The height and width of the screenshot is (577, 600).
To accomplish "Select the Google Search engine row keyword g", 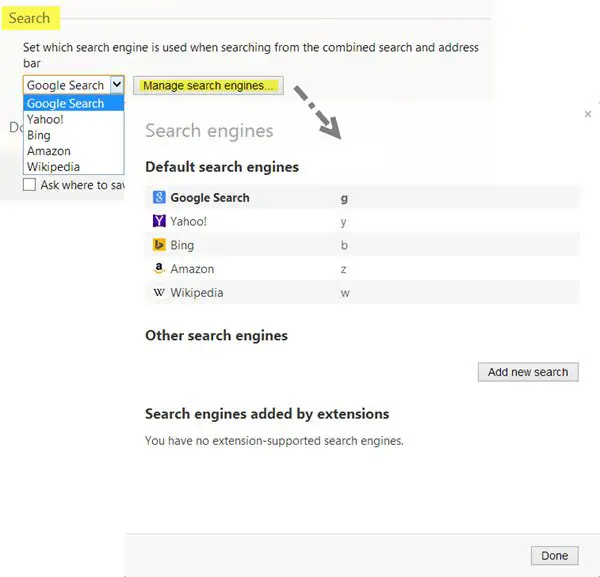I will [x=345, y=198].
